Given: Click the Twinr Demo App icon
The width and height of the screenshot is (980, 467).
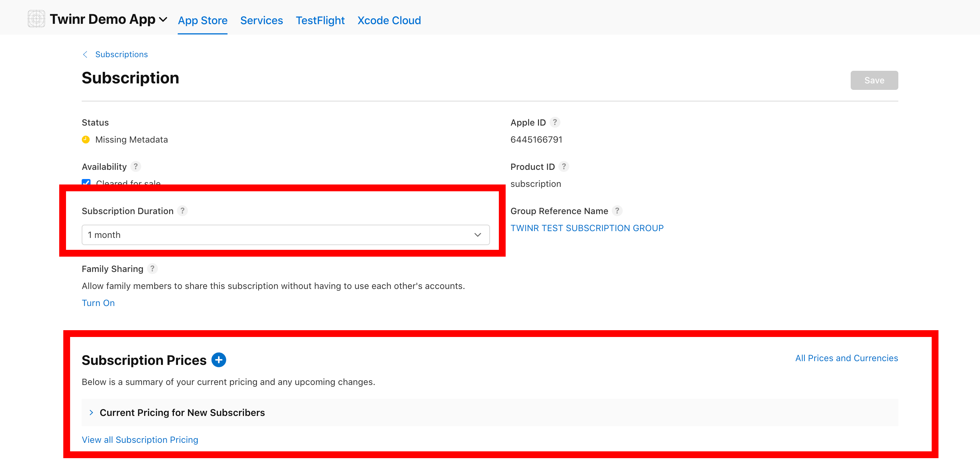Looking at the screenshot, I should click(36, 19).
